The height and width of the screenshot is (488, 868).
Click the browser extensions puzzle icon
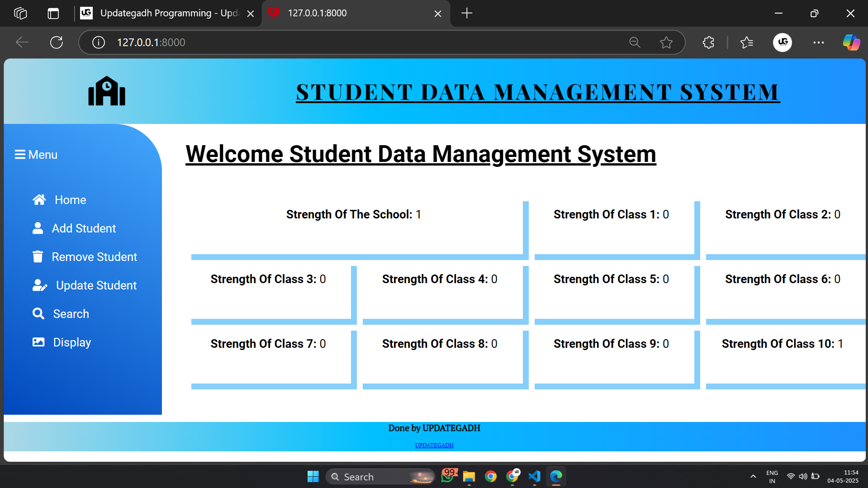707,42
